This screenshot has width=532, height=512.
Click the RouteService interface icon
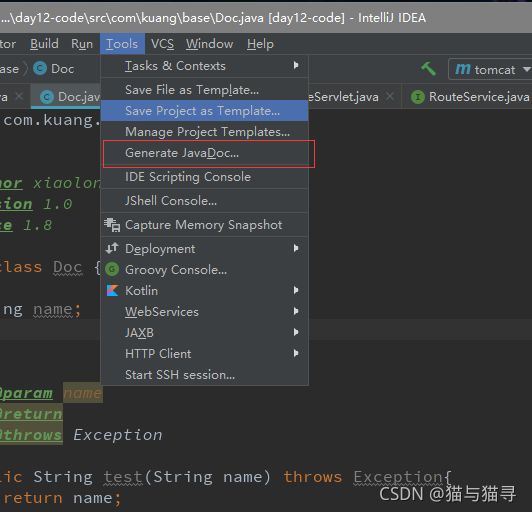[418, 97]
